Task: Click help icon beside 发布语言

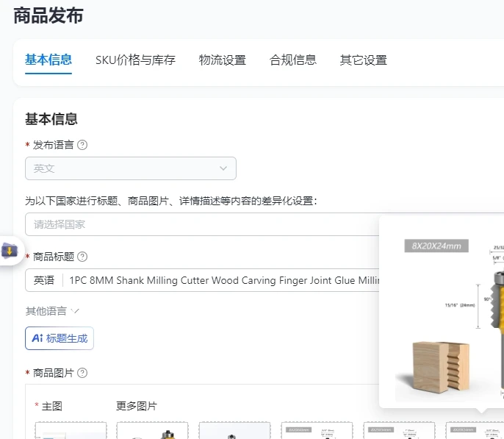Action: pos(82,145)
